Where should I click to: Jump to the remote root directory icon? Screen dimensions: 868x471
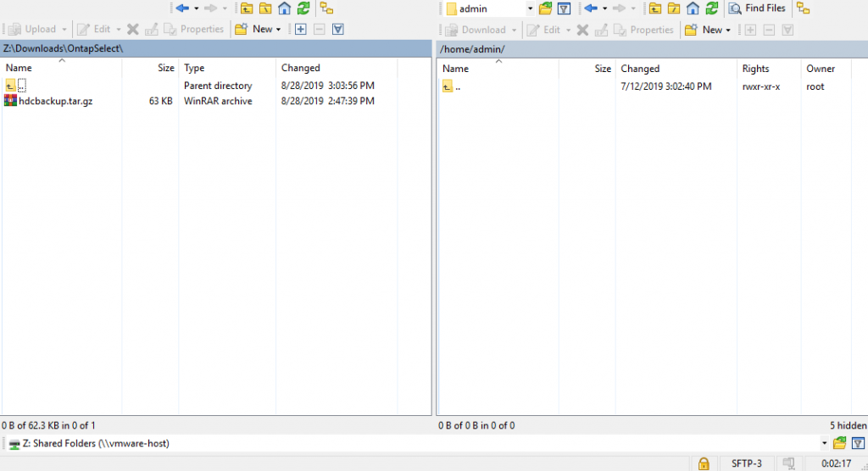point(674,8)
